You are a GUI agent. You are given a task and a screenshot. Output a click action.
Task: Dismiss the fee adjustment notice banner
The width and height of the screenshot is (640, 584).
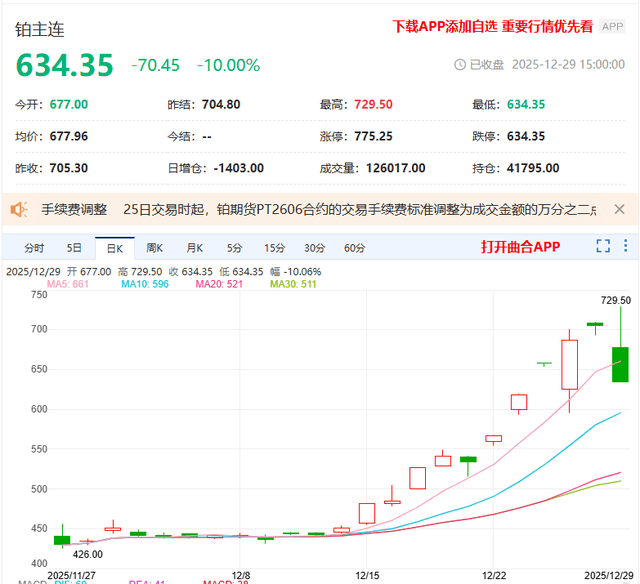tap(619, 209)
